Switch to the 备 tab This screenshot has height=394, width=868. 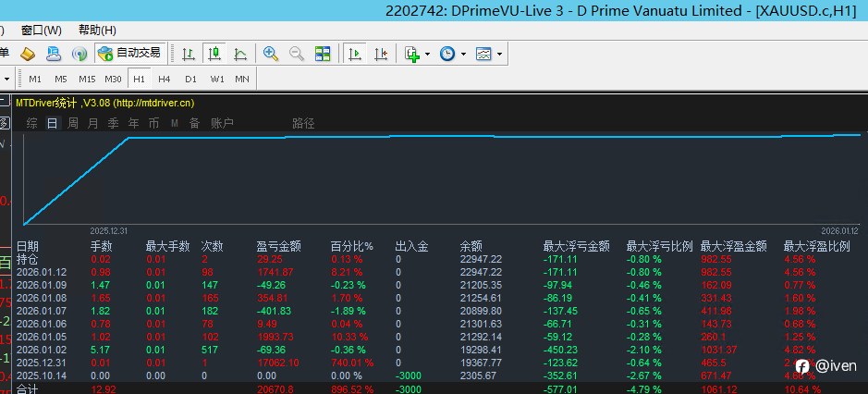(194, 124)
